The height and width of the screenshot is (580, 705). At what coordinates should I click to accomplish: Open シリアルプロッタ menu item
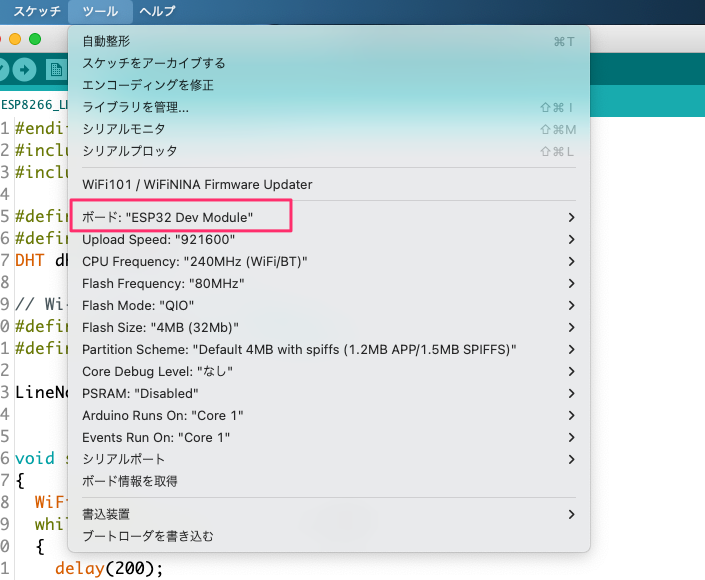[x=130, y=151]
